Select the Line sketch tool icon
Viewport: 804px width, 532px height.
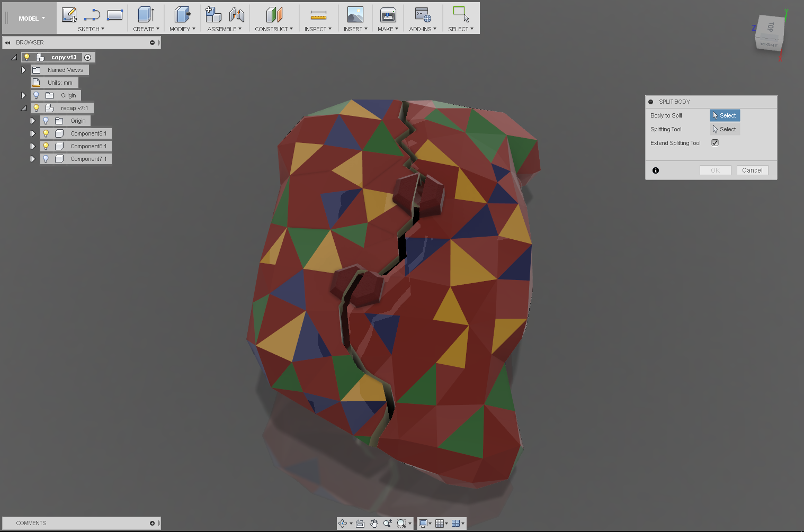[92, 14]
